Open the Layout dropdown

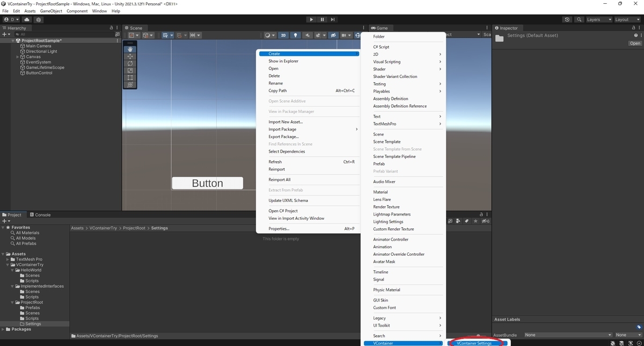tap(627, 19)
